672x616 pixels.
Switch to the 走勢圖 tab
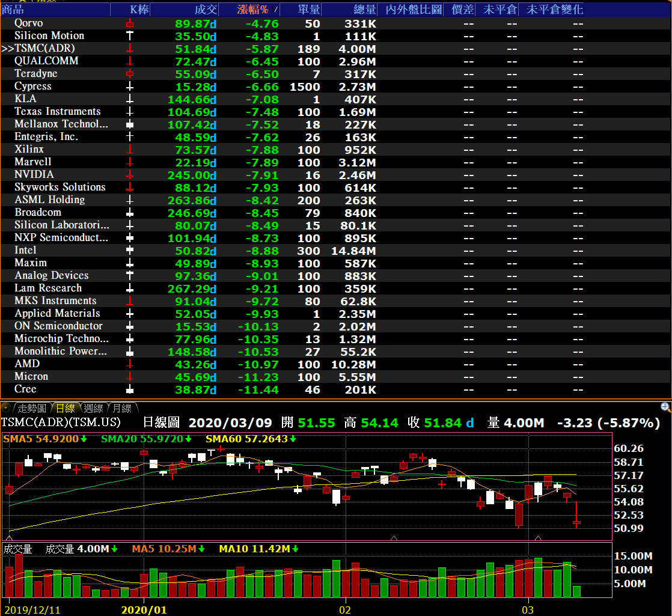pyautogui.click(x=32, y=408)
